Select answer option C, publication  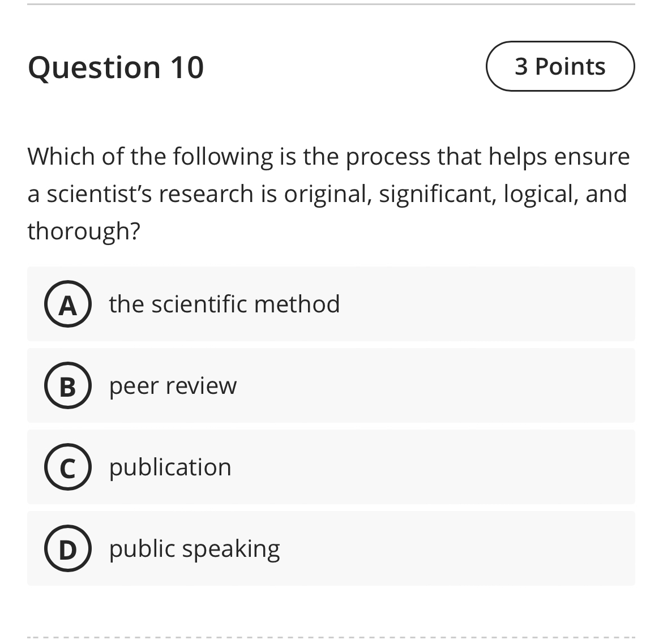coord(331,467)
